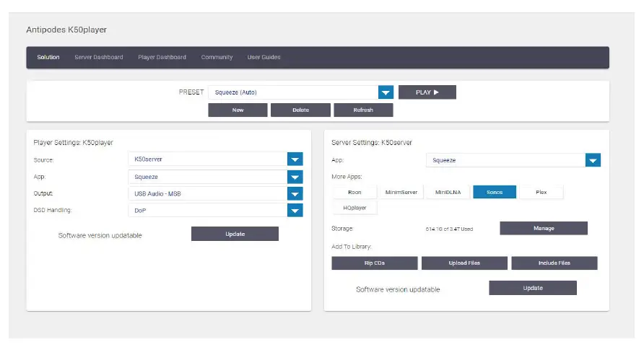Viewport: 644px width, 347px height.
Task: Toggle the Roon app
Action: [x=354, y=192]
